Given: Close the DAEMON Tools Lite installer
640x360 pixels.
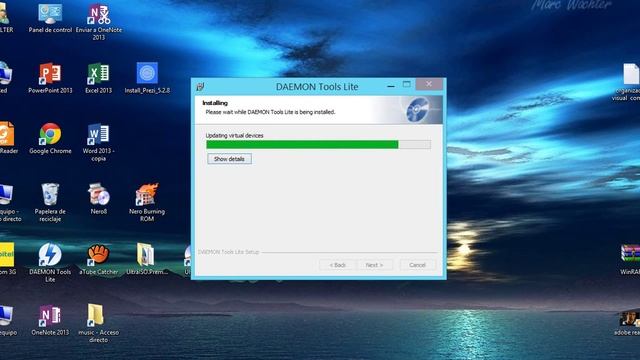Looking at the screenshot, I should click(429, 84).
